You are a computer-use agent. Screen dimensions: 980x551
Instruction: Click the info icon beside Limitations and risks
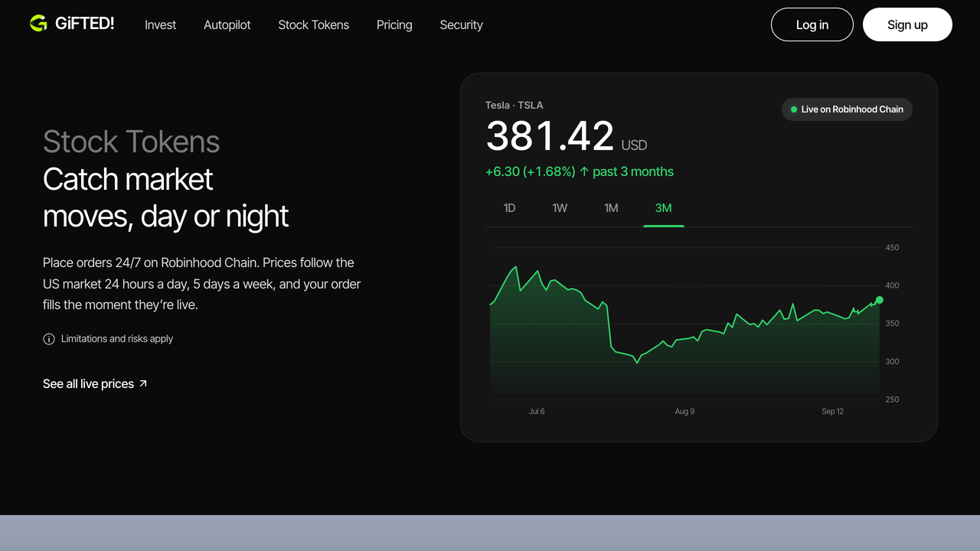(49, 339)
